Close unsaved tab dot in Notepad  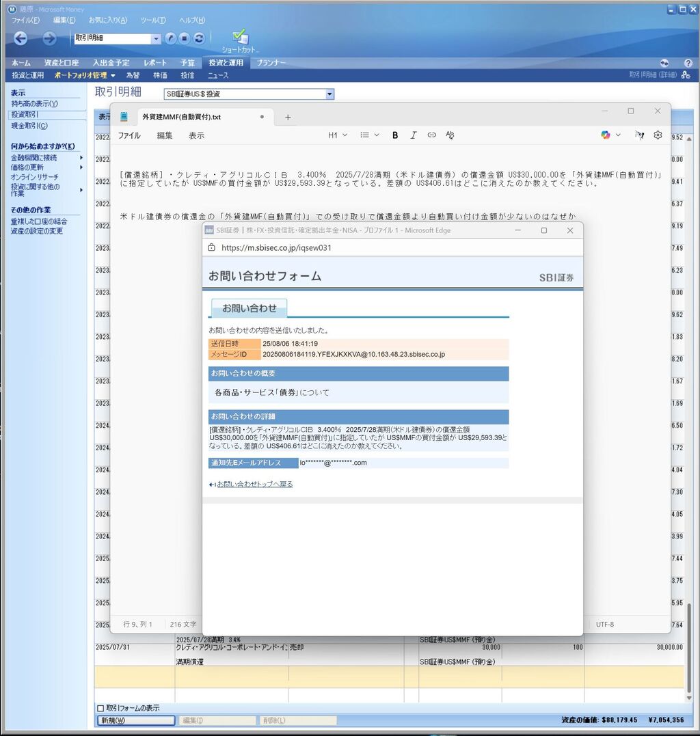click(x=262, y=117)
